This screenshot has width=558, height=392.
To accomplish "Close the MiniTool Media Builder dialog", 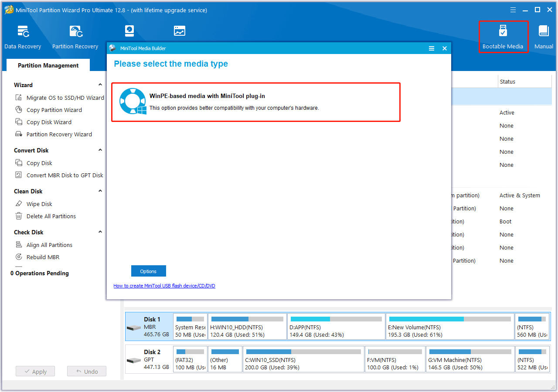I will click(x=445, y=48).
